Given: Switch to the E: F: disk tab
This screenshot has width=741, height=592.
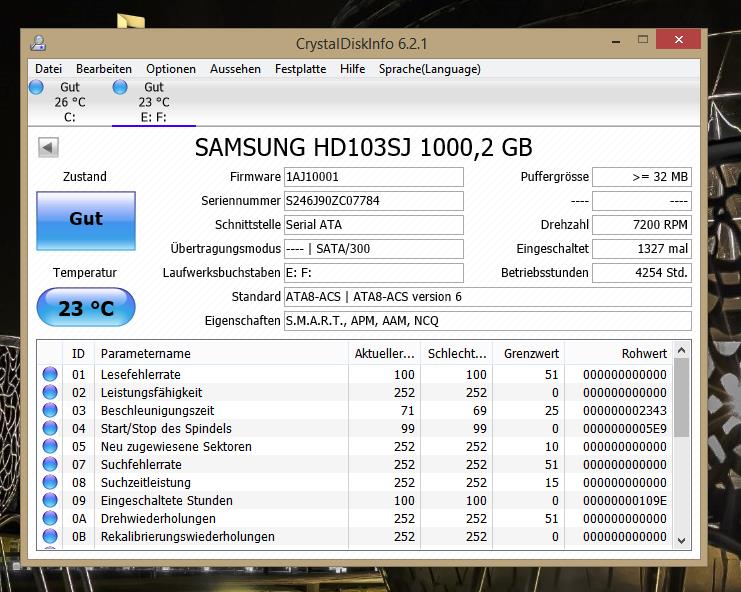Looking at the screenshot, I should (154, 102).
